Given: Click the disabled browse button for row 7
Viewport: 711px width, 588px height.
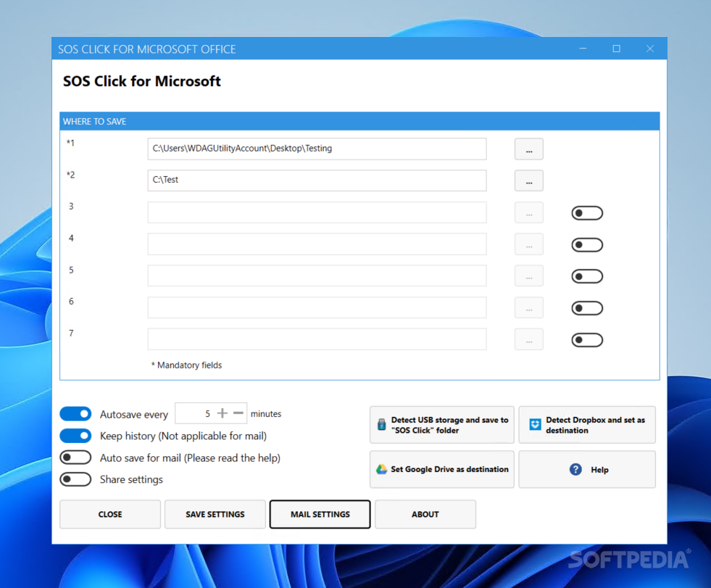Looking at the screenshot, I should click(x=528, y=339).
